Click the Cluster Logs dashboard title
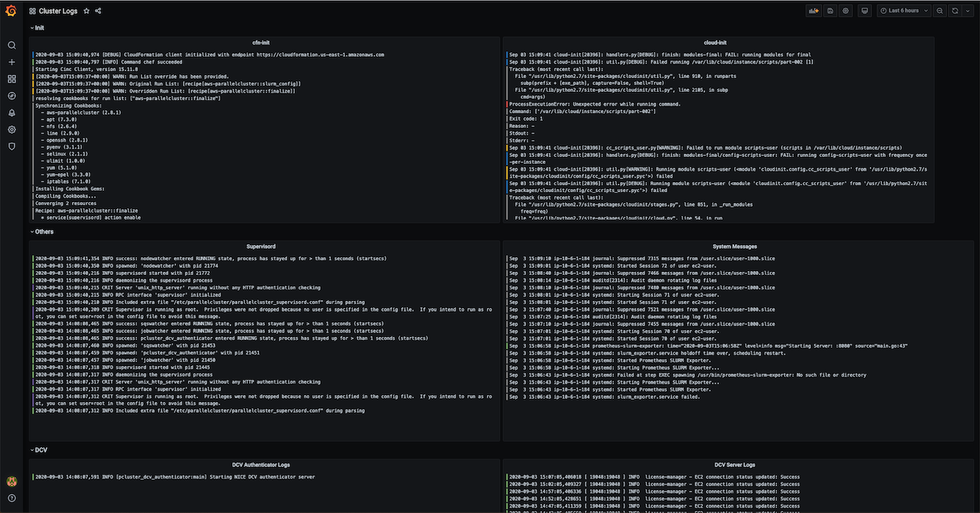 point(57,11)
